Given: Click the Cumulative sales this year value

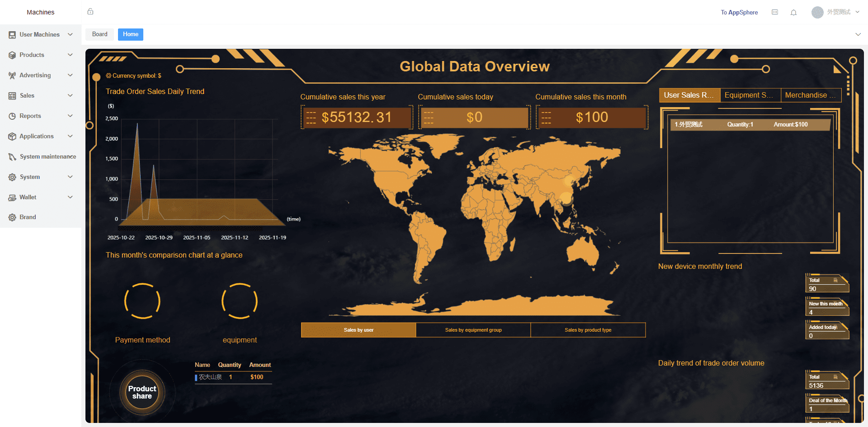Looking at the screenshot, I should point(356,117).
